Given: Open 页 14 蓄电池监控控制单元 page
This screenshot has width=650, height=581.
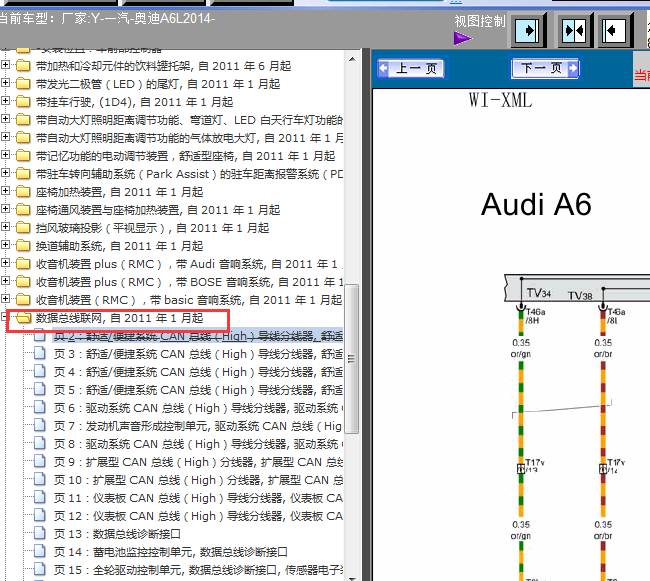Looking at the screenshot, I should click(x=170, y=552).
